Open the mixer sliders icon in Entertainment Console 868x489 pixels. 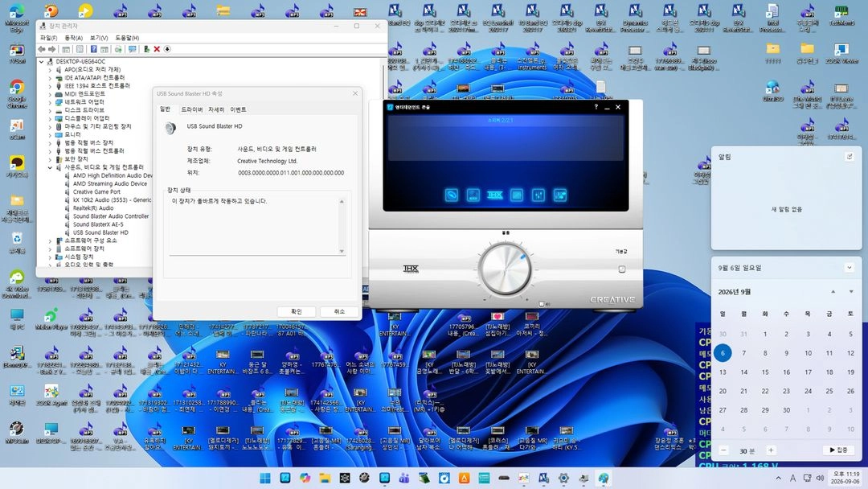538,195
